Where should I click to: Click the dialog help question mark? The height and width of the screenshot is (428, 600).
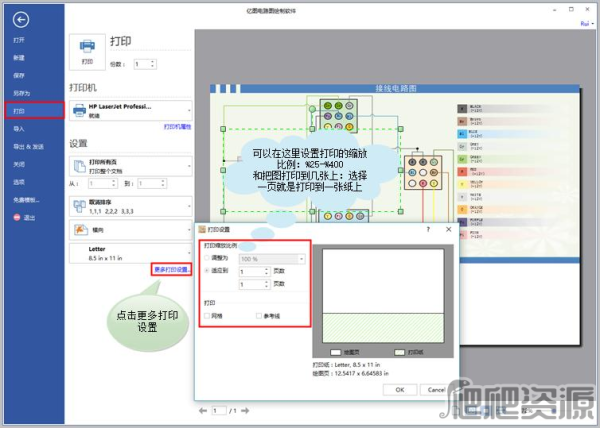click(428, 229)
